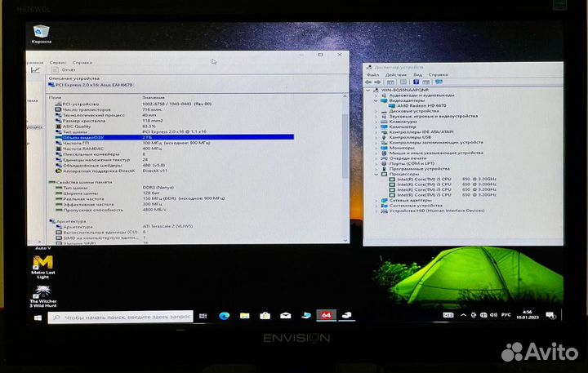Image resolution: width=588 pixels, height=373 pixels.
Task: Open the Справка menu in Device Manager
Action: pyautogui.click(x=438, y=75)
